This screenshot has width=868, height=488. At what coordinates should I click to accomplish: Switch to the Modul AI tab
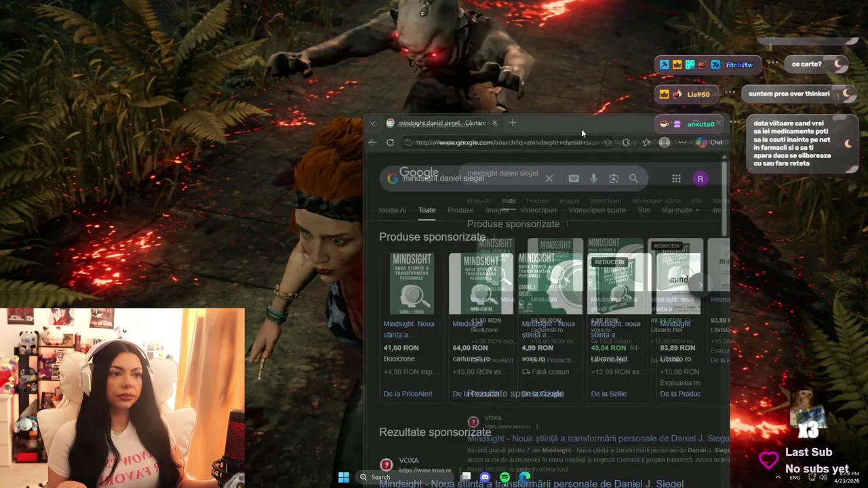click(x=393, y=210)
